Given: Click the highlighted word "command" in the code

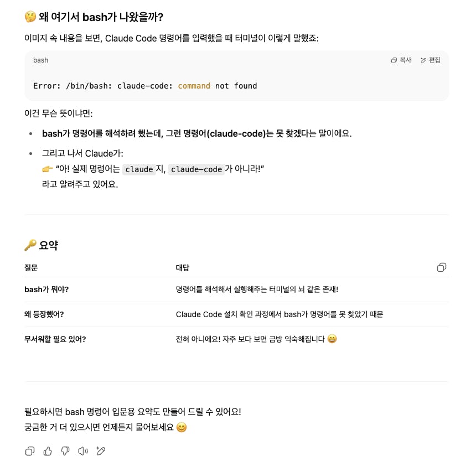Looking at the screenshot, I should click(194, 86).
